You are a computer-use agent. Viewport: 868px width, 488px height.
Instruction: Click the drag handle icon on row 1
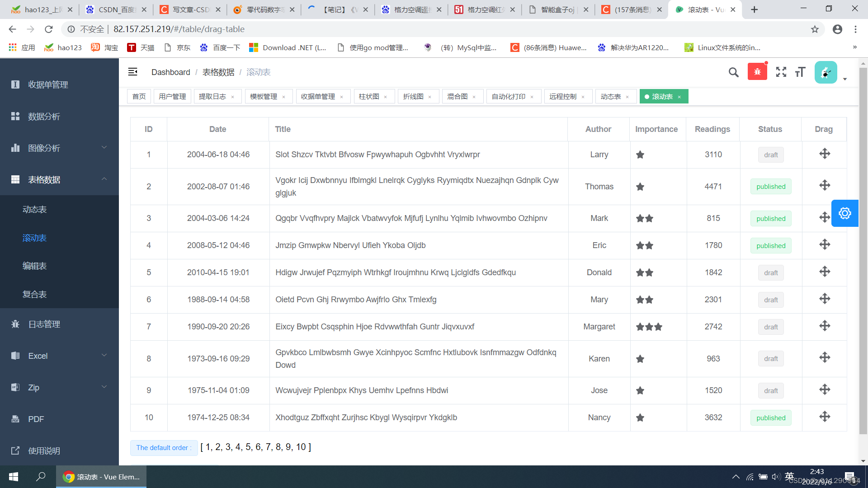click(824, 154)
